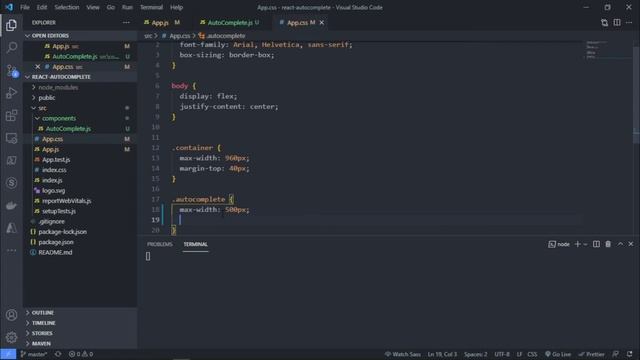
Task: Collapse the Open Editors section
Action: [x=80, y=36]
